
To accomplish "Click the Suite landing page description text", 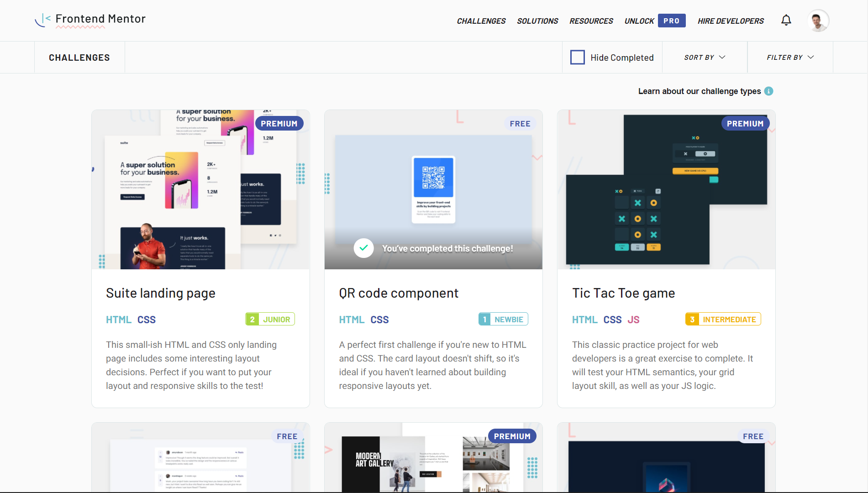I will point(191,365).
